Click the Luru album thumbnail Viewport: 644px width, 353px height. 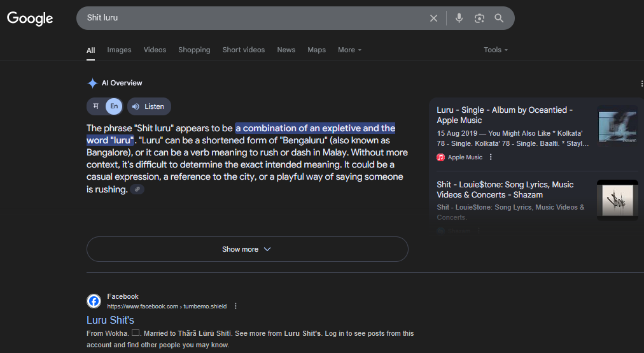pos(617,125)
